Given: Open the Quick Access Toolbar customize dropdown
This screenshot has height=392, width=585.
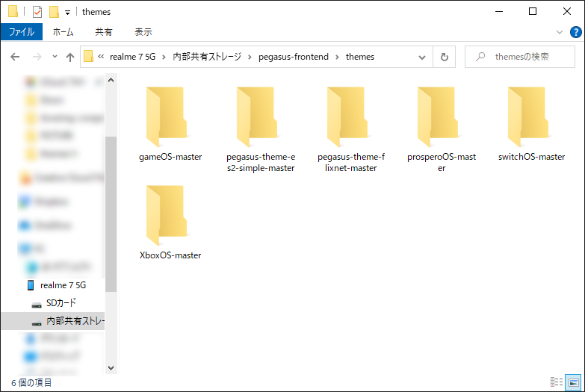Looking at the screenshot, I should coord(67,12).
